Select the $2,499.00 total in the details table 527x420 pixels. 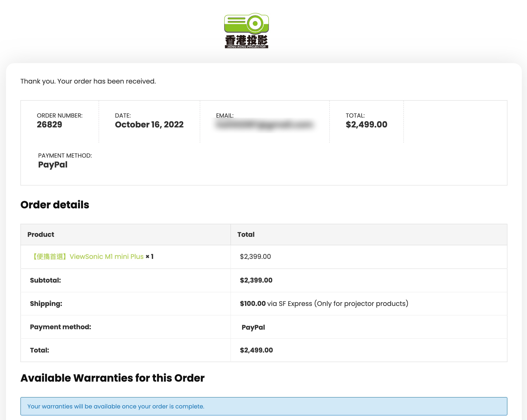[256, 350]
